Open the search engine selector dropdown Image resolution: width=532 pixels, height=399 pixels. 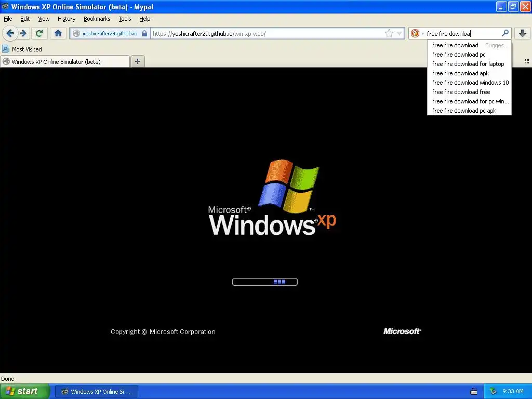417,33
